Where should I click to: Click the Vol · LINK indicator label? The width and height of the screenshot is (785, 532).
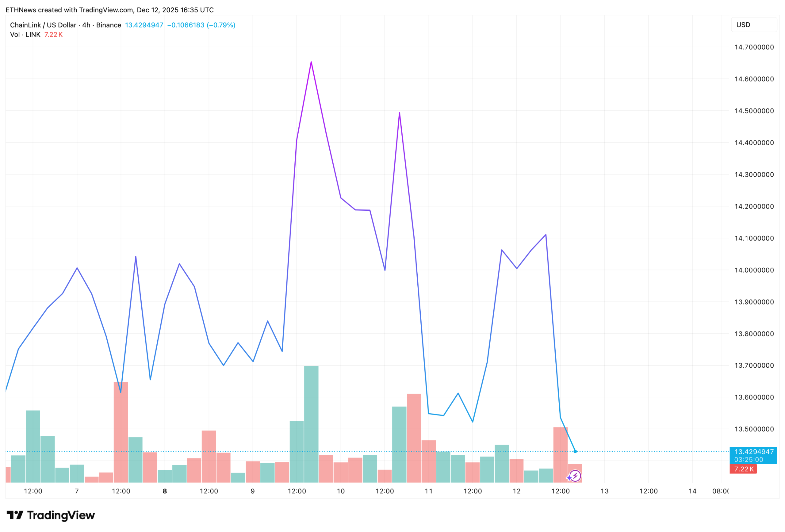tap(25, 34)
